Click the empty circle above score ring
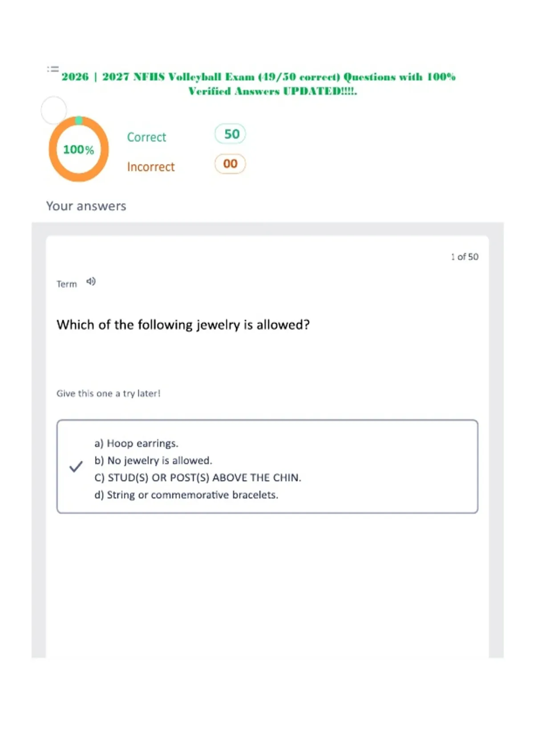Viewport: 534px width, 756px height. (x=54, y=110)
